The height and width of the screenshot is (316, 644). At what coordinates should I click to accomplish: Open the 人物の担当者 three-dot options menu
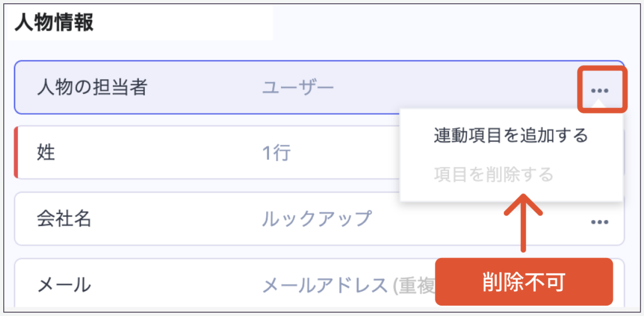click(600, 90)
